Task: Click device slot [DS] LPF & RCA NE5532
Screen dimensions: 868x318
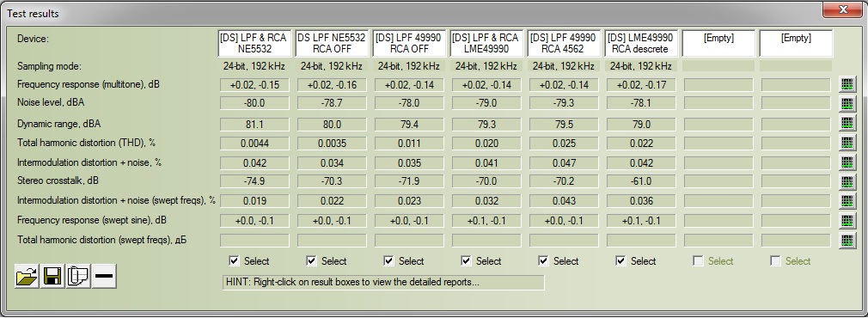Action: click(x=254, y=43)
